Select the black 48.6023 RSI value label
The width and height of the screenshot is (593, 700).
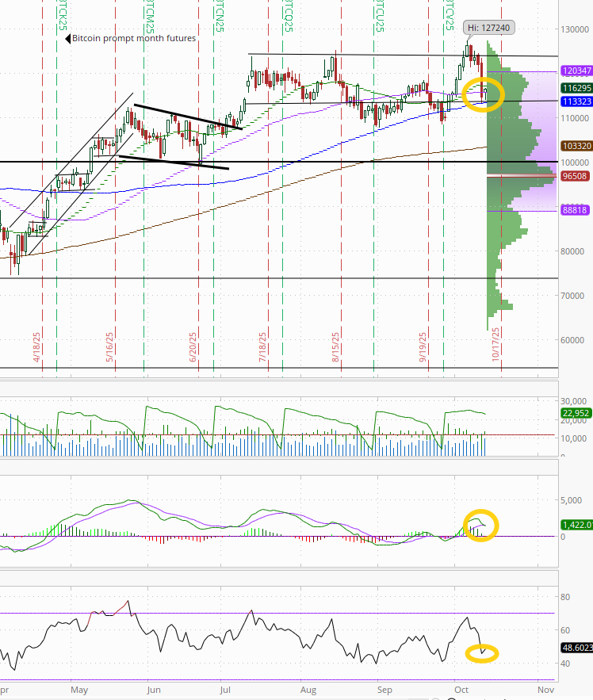click(x=576, y=648)
